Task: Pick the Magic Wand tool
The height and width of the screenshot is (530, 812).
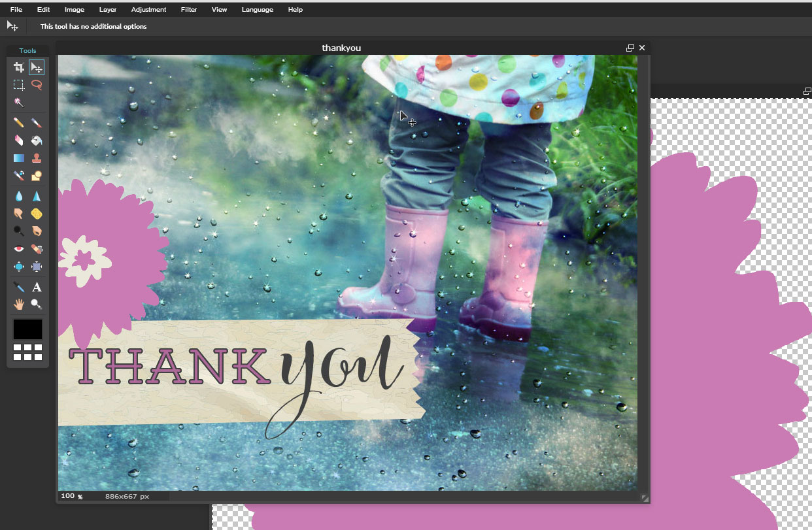Action: pyautogui.click(x=19, y=103)
